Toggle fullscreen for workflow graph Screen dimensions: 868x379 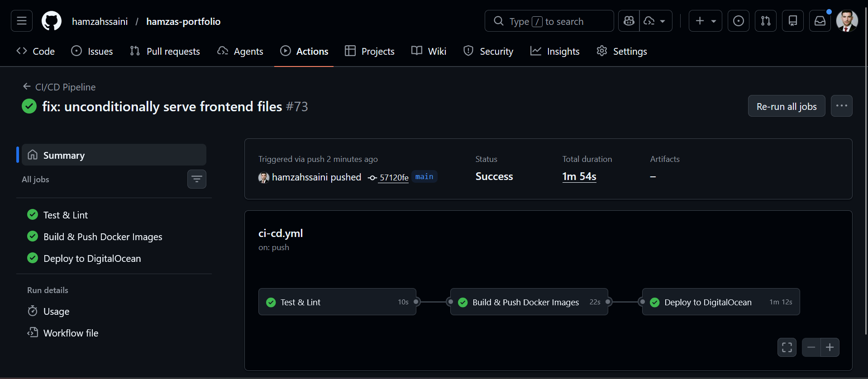(x=787, y=347)
